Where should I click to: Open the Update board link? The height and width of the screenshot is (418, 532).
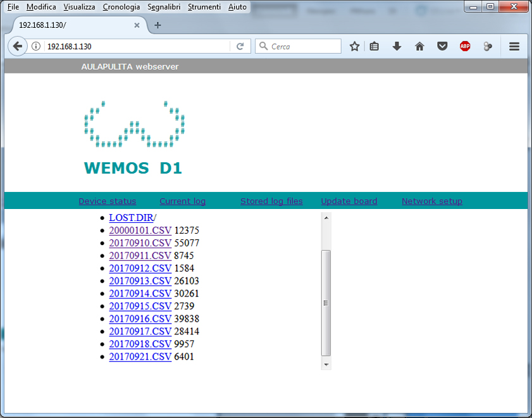[x=349, y=201]
